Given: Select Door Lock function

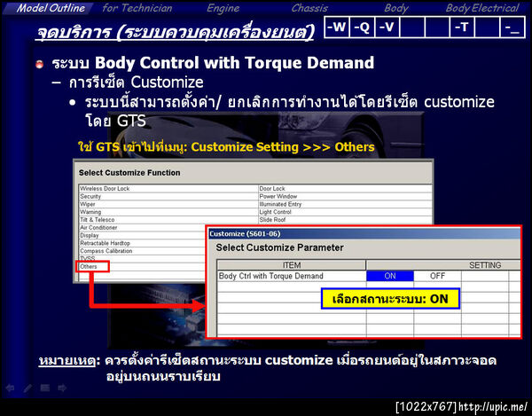Looking at the screenshot, I should pos(345,188).
